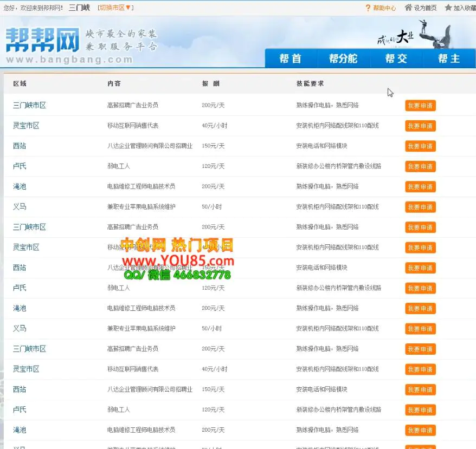Open the first 高薪招聘广告业务员 listing
This screenshot has height=449, width=476.
[133, 105]
